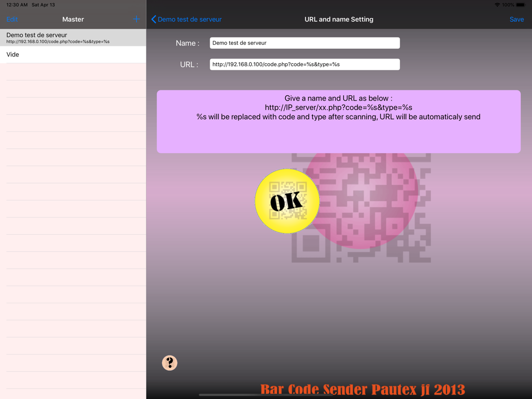The height and width of the screenshot is (399, 532).
Task: Click the 'URL and name Setting' title
Action: (339, 19)
